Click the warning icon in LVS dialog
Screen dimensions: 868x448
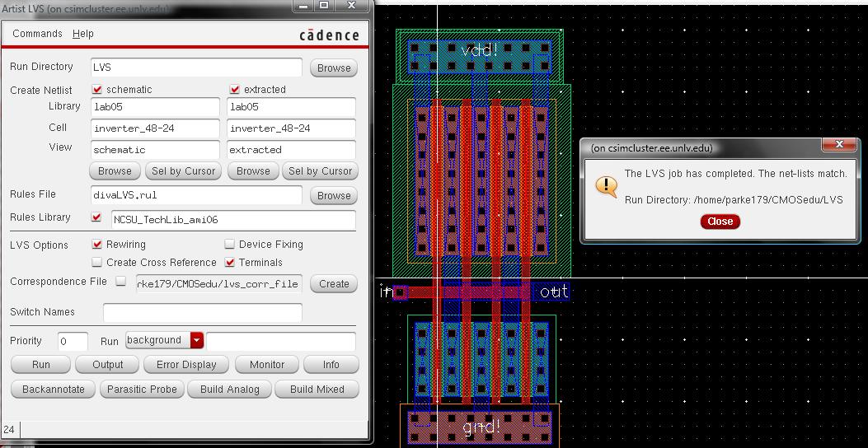click(606, 186)
